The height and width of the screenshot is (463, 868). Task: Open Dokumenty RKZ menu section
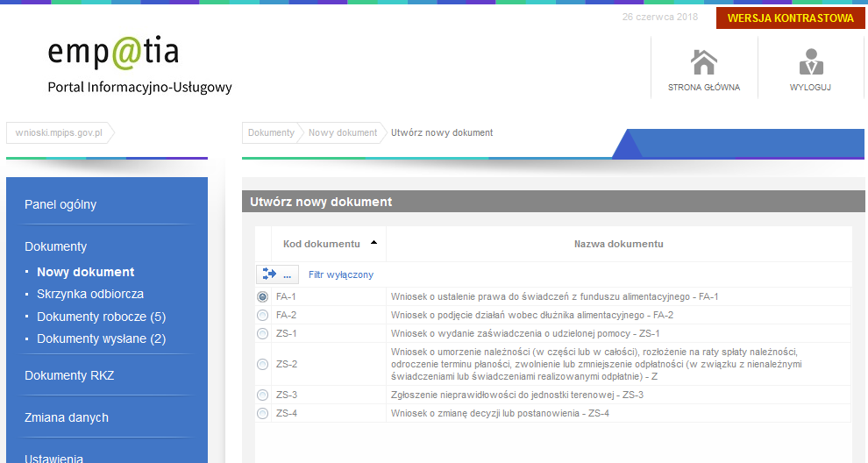(x=69, y=375)
